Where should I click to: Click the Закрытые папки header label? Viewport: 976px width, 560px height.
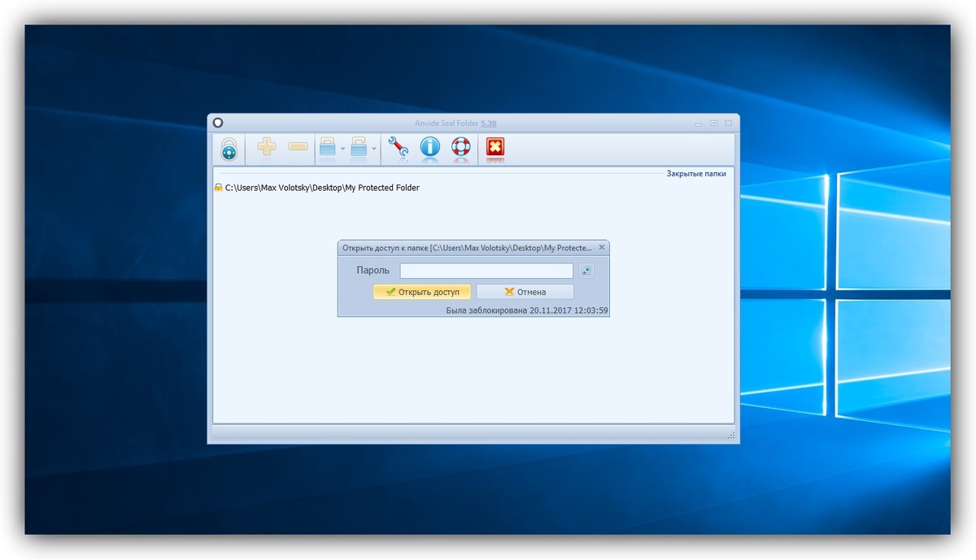tap(695, 173)
